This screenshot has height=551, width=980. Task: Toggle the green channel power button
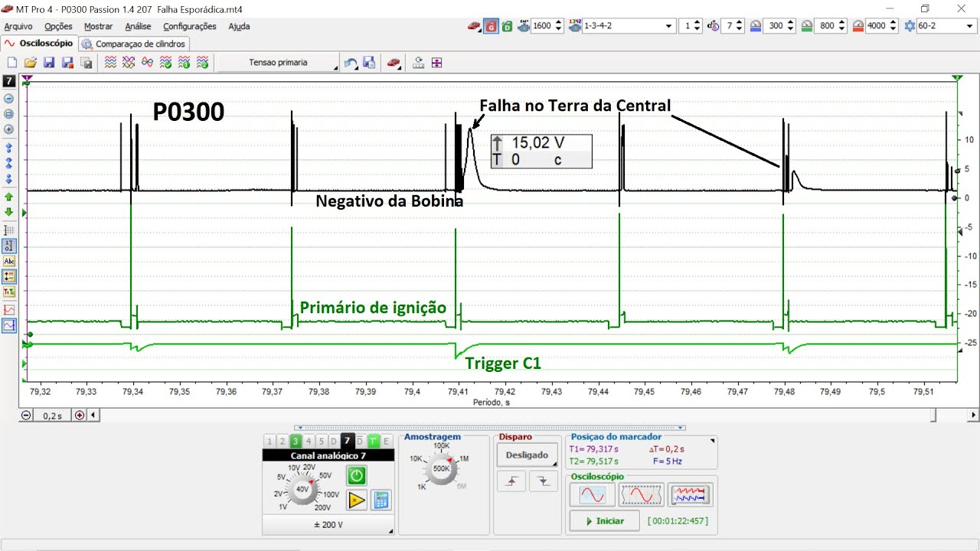[x=357, y=476]
